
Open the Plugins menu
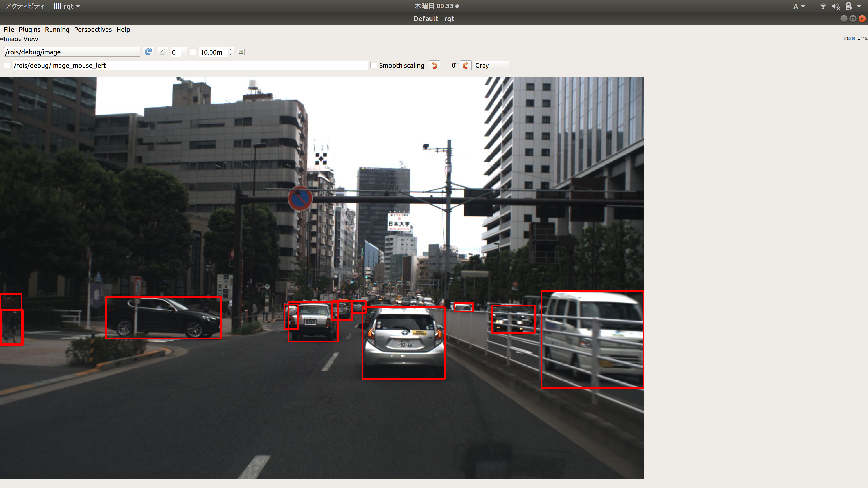coord(29,29)
